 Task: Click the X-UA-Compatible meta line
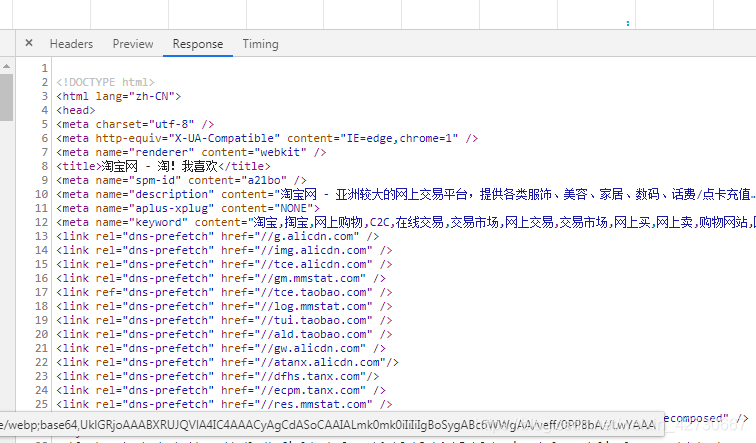point(267,138)
